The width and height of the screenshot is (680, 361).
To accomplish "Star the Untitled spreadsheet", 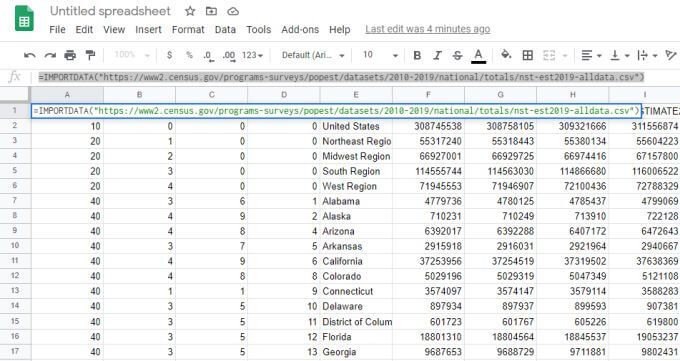I will [190, 11].
